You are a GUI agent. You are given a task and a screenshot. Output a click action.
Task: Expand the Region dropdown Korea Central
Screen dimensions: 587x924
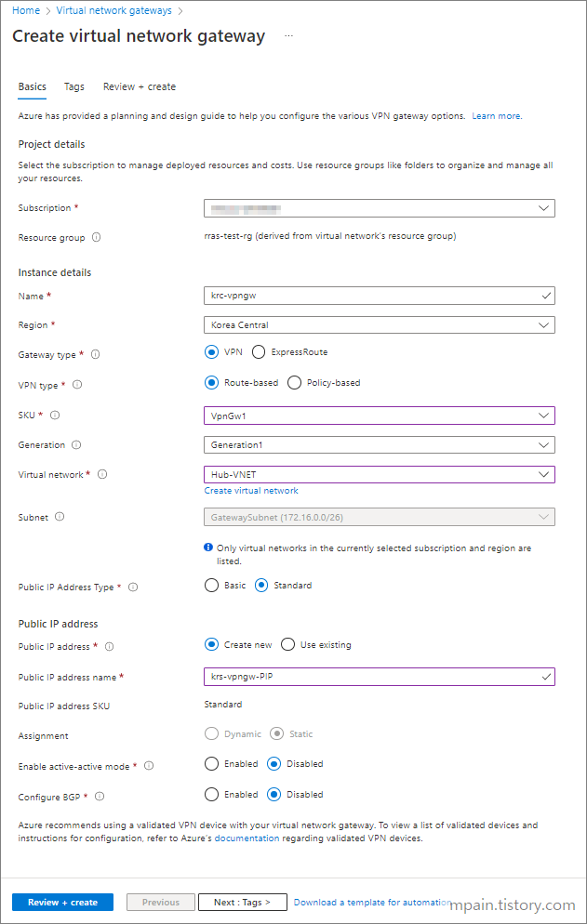click(x=380, y=324)
